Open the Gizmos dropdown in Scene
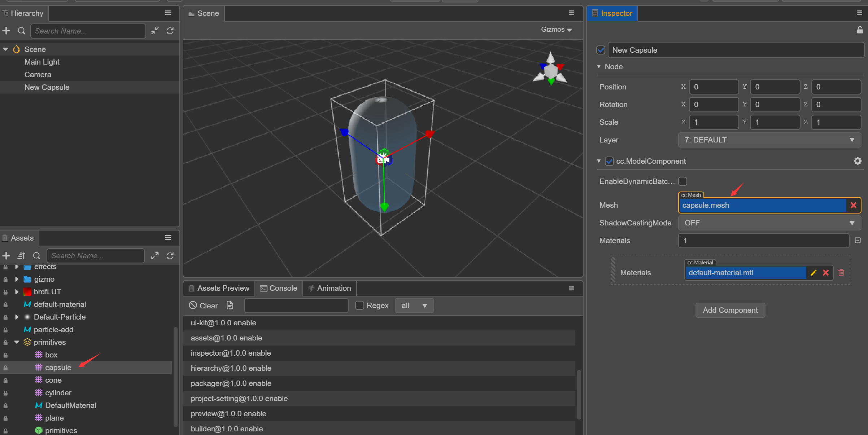 coord(556,30)
